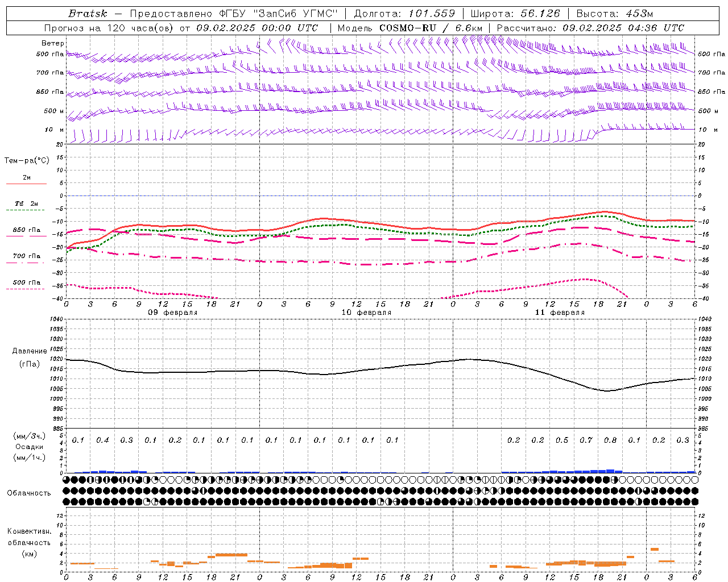Click the "Рассчитано: 09.02.2025 04:36 UTC" text
Image resolution: width=728 pixels, height=582 pixels.
point(590,28)
